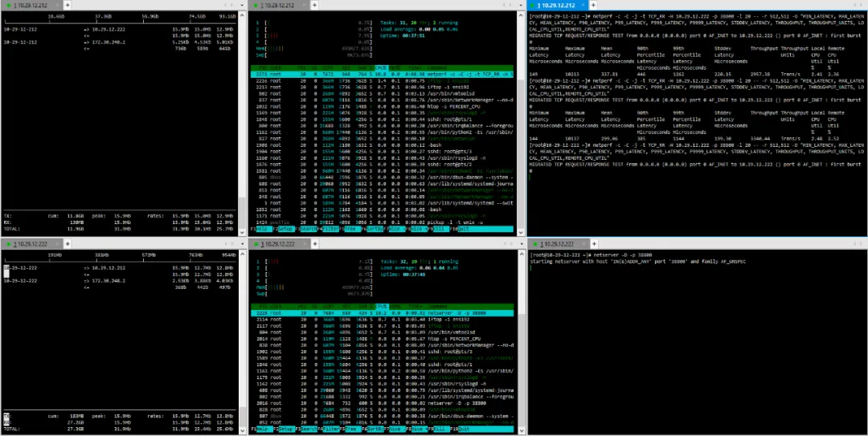The height and width of the screenshot is (436, 868).
Task: Click the pickup -l -t unix process row
Action: 382,222
